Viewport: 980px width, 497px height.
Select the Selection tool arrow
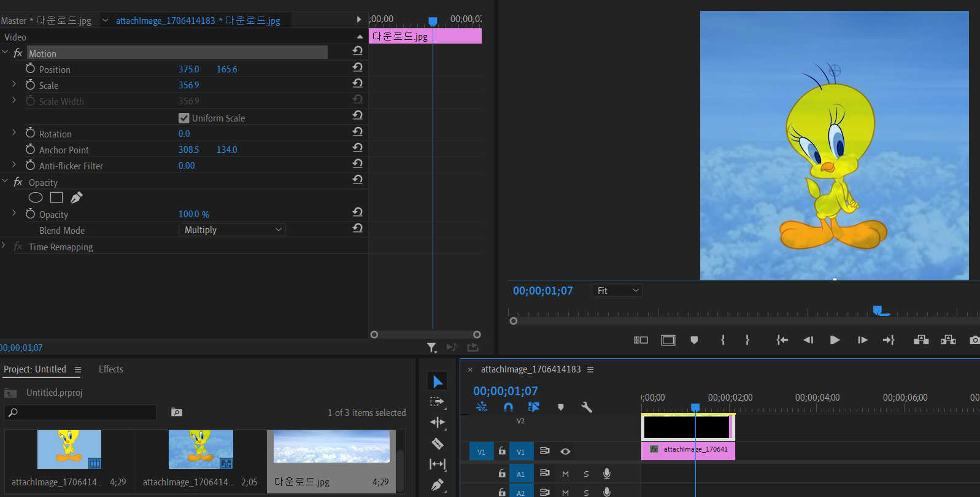pos(438,381)
